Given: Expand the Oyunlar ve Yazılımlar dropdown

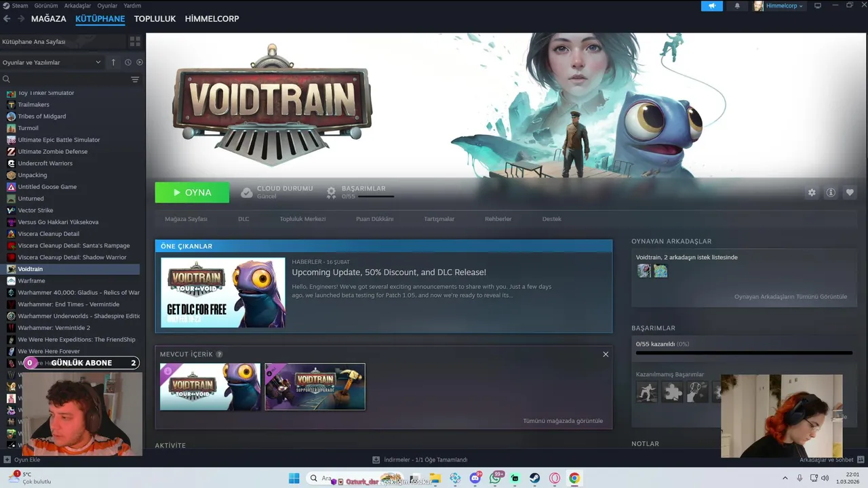Looking at the screenshot, I should (x=52, y=62).
